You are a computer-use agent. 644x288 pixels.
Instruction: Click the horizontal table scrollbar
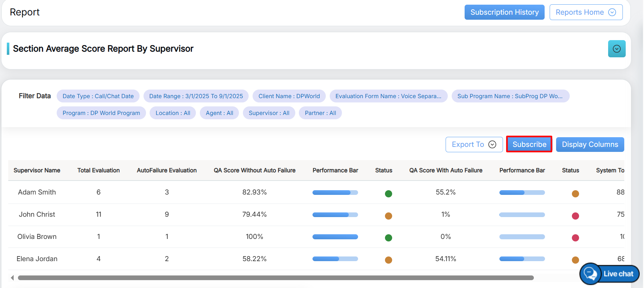point(276,278)
